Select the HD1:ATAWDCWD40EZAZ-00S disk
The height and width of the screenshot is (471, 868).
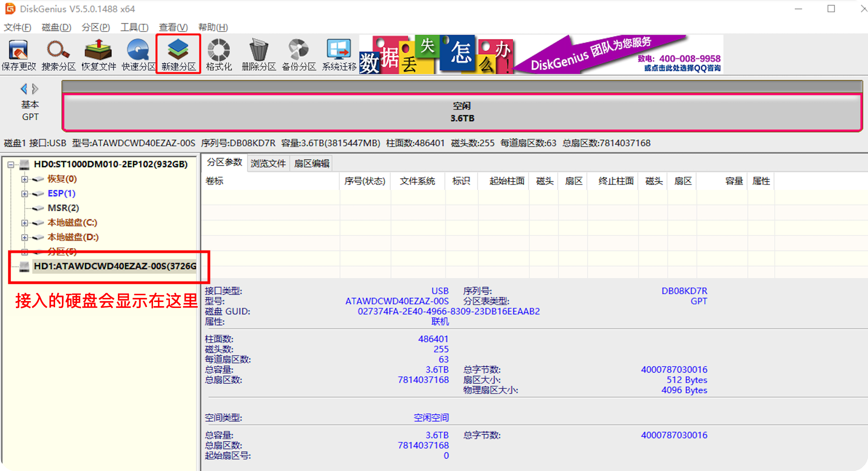pyautogui.click(x=115, y=266)
